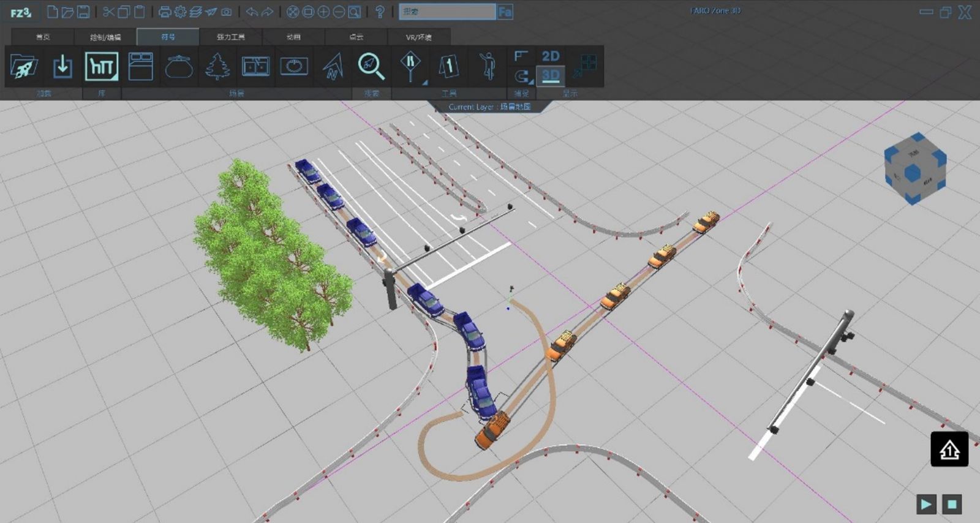Copy selection with the duplicate pages icon

[124, 12]
